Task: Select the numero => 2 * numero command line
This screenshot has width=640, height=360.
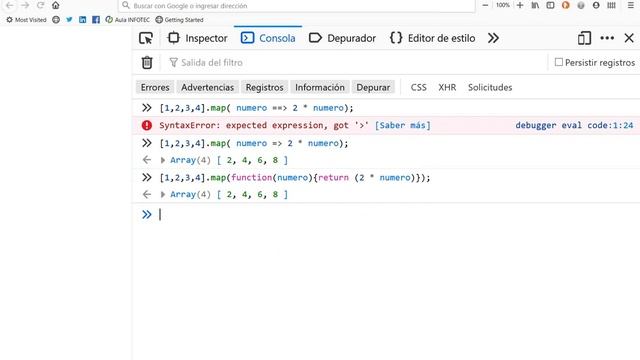Action: (x=254, y=143)
